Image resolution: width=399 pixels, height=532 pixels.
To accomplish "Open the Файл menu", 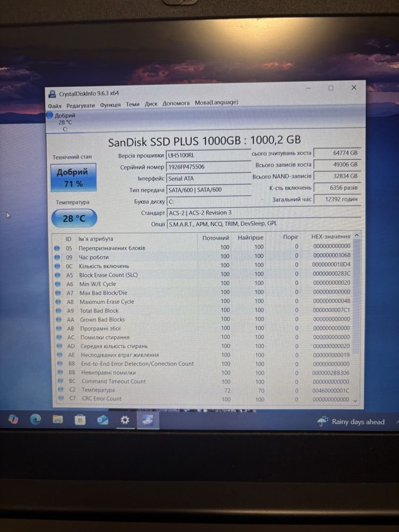I will (54, 106).
